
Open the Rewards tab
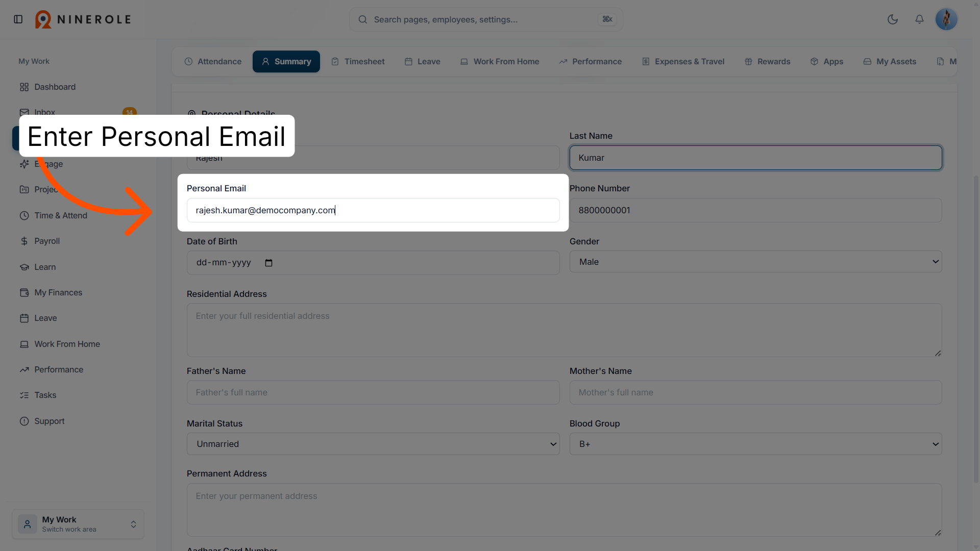pyautogui.click(x=768, y=61)
